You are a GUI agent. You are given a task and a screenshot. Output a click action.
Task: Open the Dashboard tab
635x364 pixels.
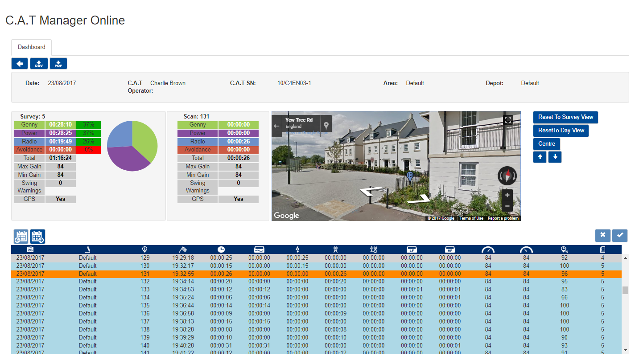click(x=31, y=47)
